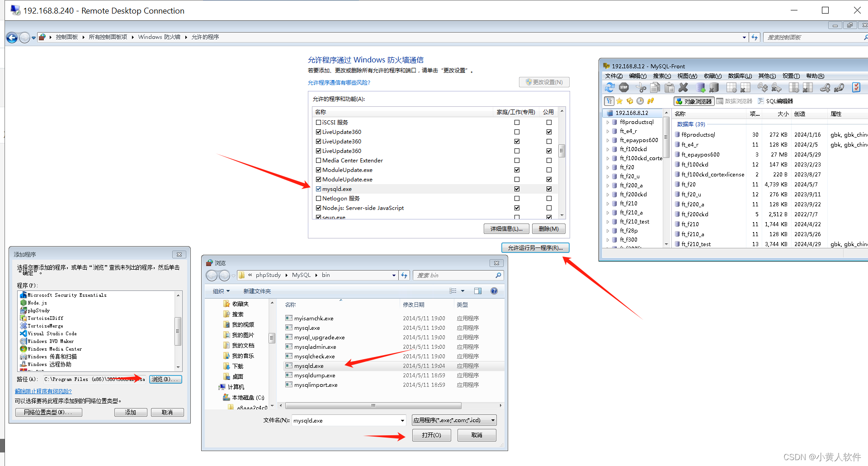Expand the ft_f20 tree node in MySQL-Front
Image resolution: width=868 pixels, height=466 pixels.
click(608, 167)
